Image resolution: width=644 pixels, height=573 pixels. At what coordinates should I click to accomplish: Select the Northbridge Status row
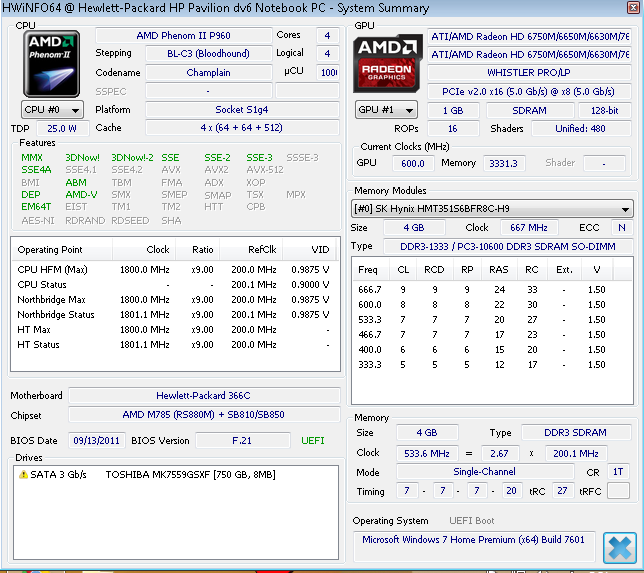(x=175, y=315)
